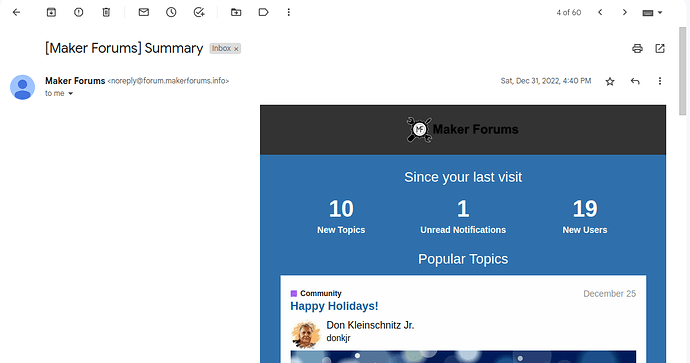Open message more options menu

(660, 81)
